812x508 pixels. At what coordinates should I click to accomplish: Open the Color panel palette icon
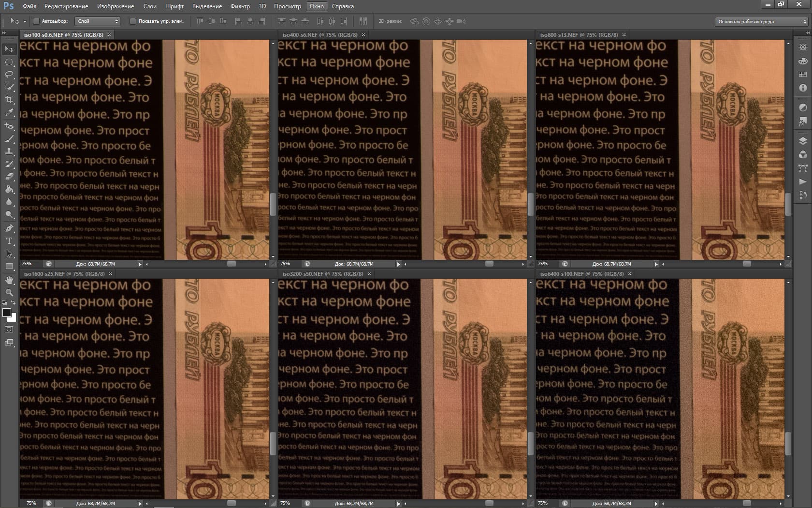803,61
